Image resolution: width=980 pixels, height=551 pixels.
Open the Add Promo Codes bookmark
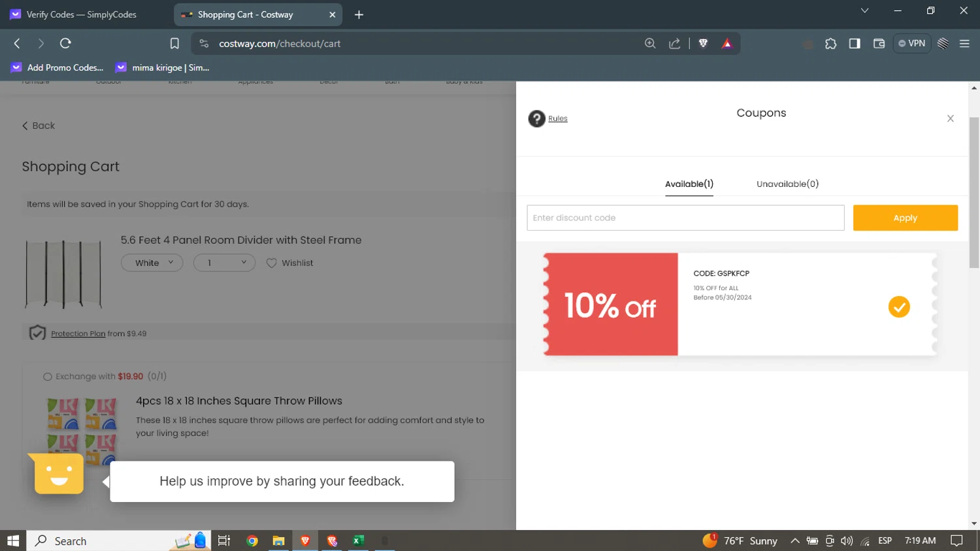point(57,67)
